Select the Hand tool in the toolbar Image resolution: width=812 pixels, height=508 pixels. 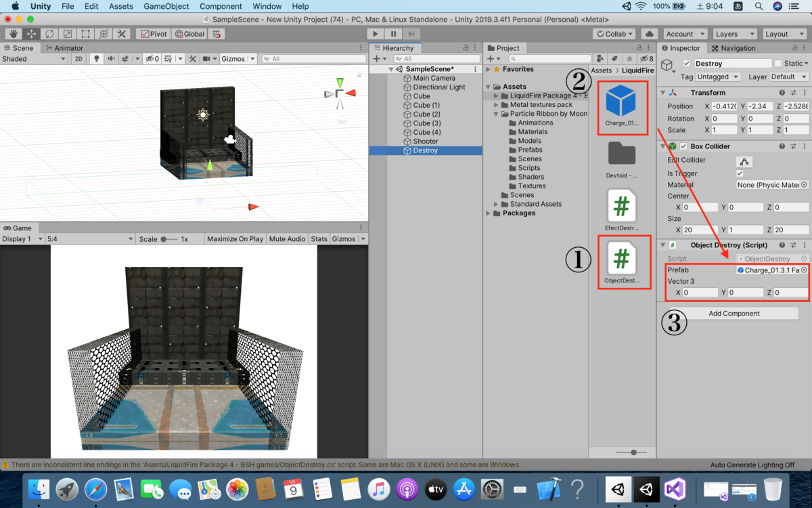14,34
